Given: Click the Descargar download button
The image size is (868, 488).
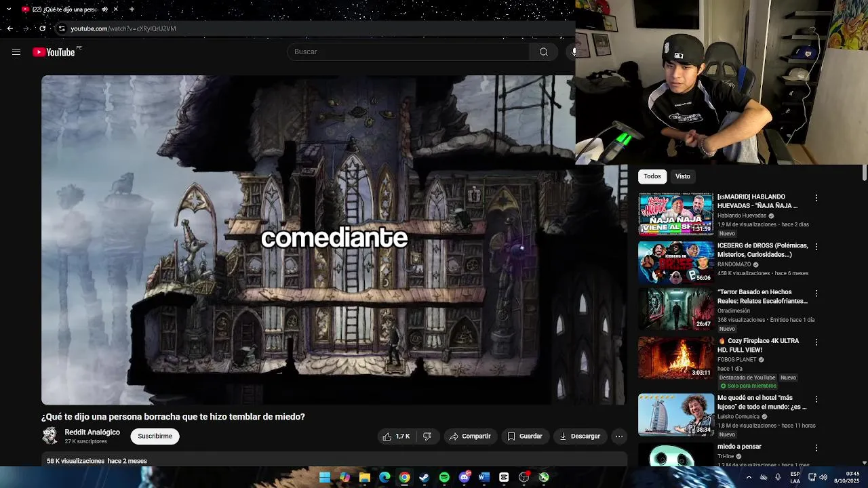Looking at the screenshot, I should click(x=580, y=436).
